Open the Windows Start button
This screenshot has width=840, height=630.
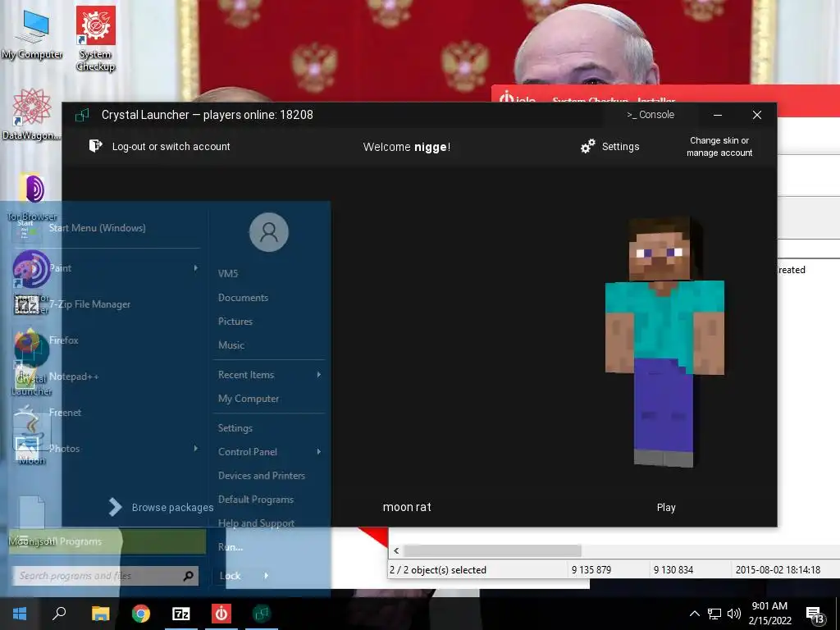20,614
